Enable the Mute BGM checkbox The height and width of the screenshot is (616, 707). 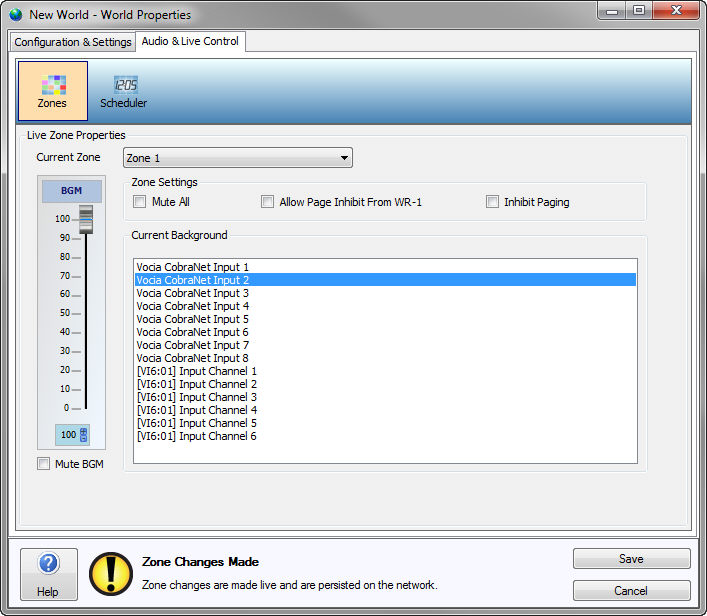pos(43,464)
